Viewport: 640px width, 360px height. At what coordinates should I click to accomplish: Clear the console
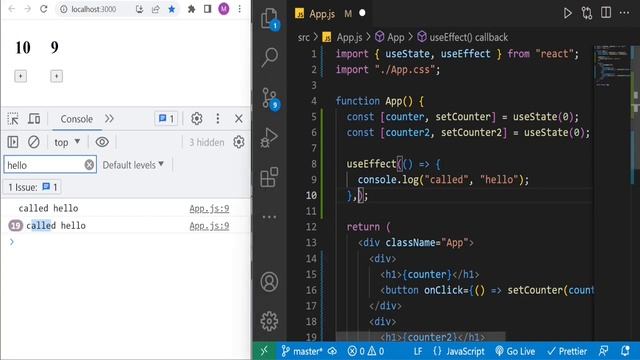coord(34,142)
